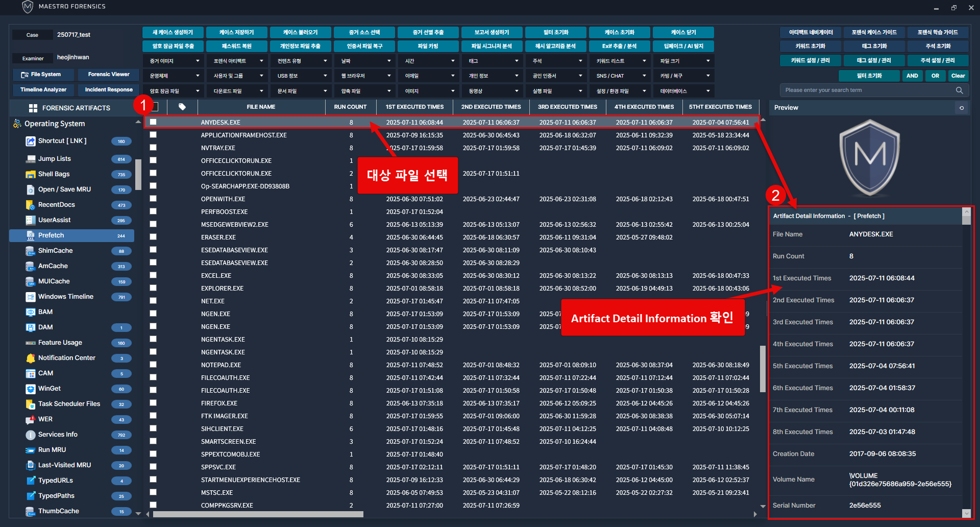
Task: Click the keyword search input field
Action: tap(868, 90)
